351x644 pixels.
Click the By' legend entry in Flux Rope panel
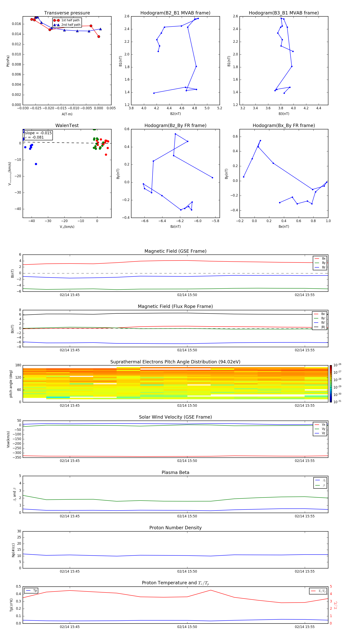[320, 318]
